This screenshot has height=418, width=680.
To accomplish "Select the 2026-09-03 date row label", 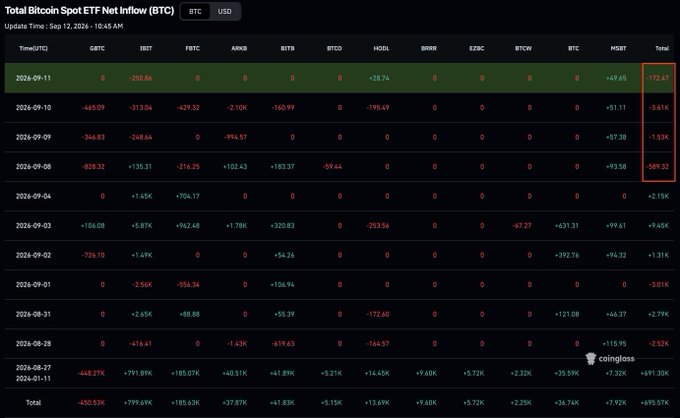I will click(33, 225).
